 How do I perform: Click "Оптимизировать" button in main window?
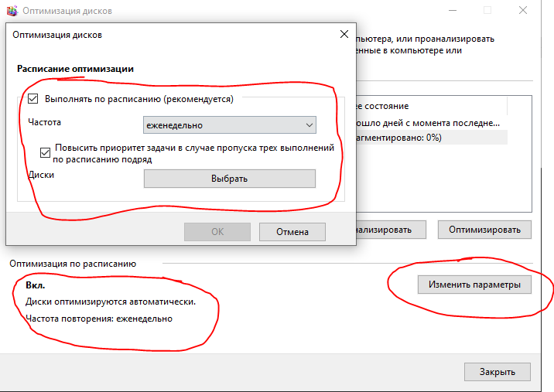pos(484,230)
